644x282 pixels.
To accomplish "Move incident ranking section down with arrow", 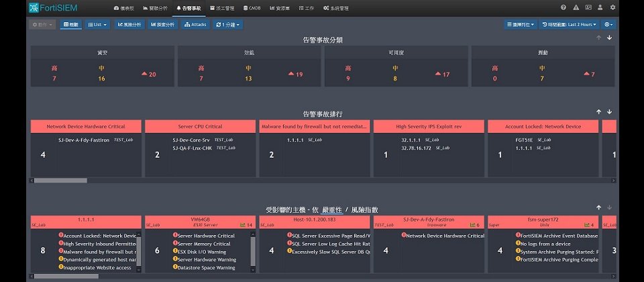I will (609, 111).
